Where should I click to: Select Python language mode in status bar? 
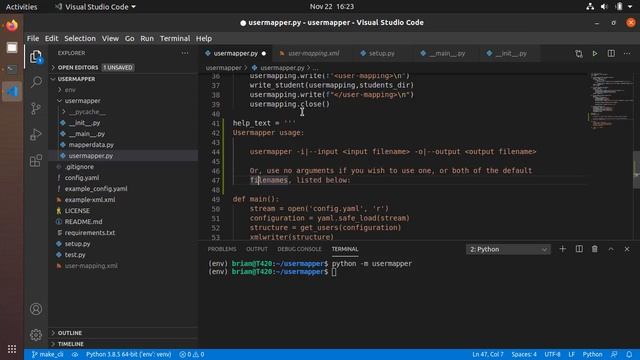pyautogui.click(x=592, y=354)
